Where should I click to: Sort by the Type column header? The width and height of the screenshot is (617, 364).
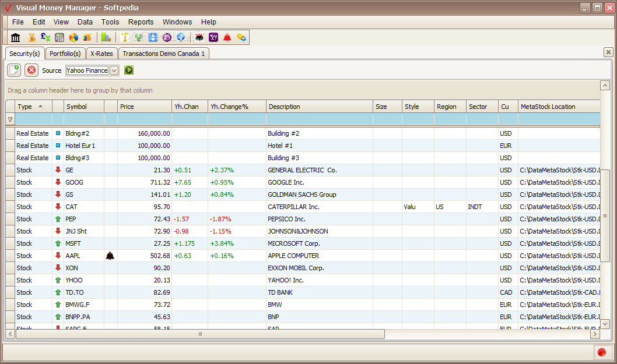pyautogui.click(x=33, y=107)
